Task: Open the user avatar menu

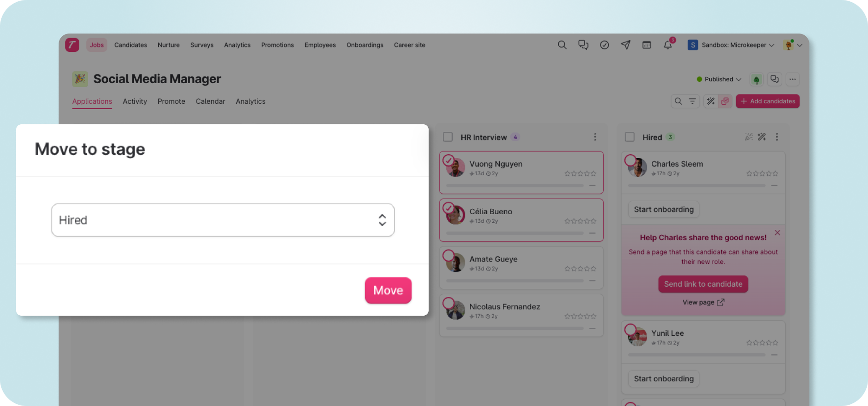Action: [788, 45]
